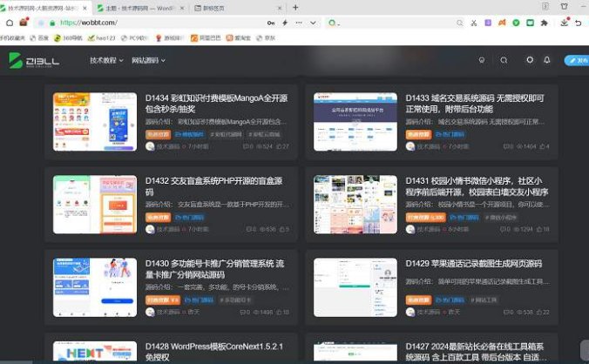Click the key icon in address bar
589x364 pixels.
coord(272,23)
